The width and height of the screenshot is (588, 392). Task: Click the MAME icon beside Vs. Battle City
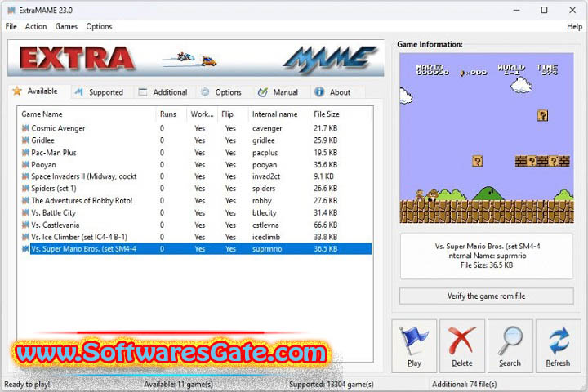coord(25,212)
